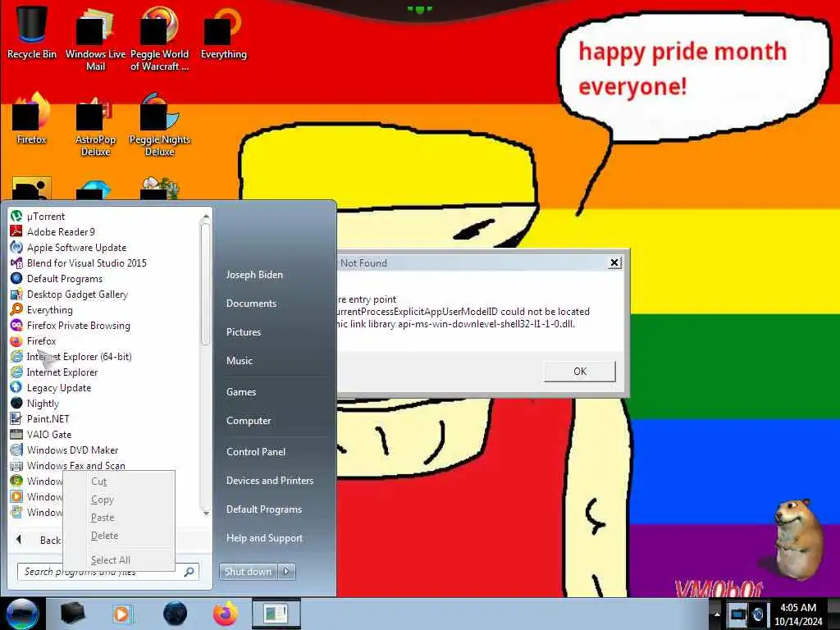Image resolution: width=840 pixels, height=630 pixels.
Task: Click the Shut down button
Action: (248, 572)
